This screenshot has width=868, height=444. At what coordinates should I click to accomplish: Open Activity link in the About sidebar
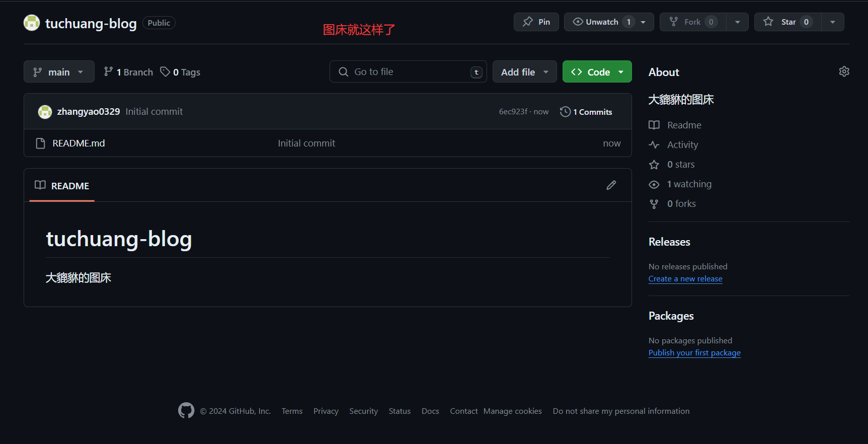coord(673,144)
